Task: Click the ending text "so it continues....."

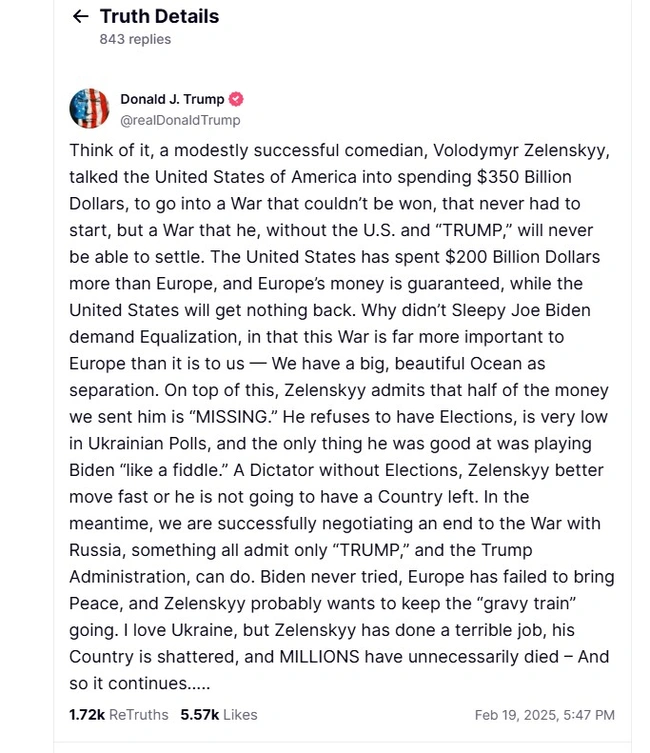Action: click(139, 684)
